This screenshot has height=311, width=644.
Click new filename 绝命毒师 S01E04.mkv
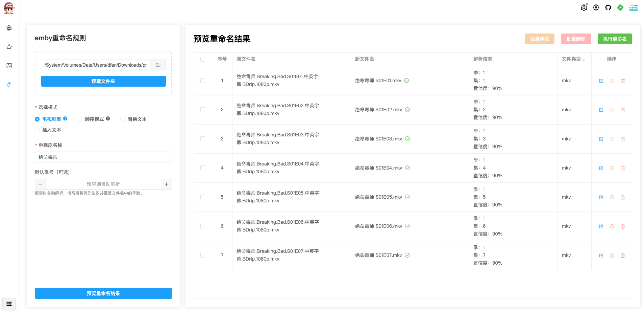click(378, 168)
